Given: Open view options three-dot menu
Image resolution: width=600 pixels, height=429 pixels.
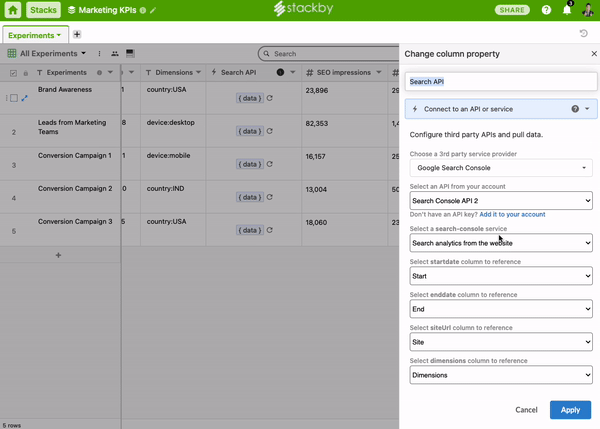Looking at the screenshot, I should coord(99,54).
